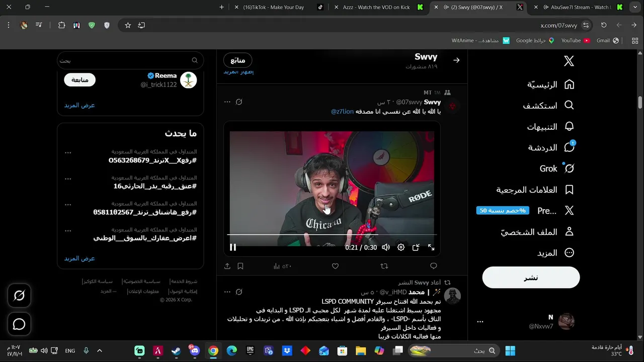
Task: Toggle متابَع following button for Swvy
Action: tap(238, 60)
